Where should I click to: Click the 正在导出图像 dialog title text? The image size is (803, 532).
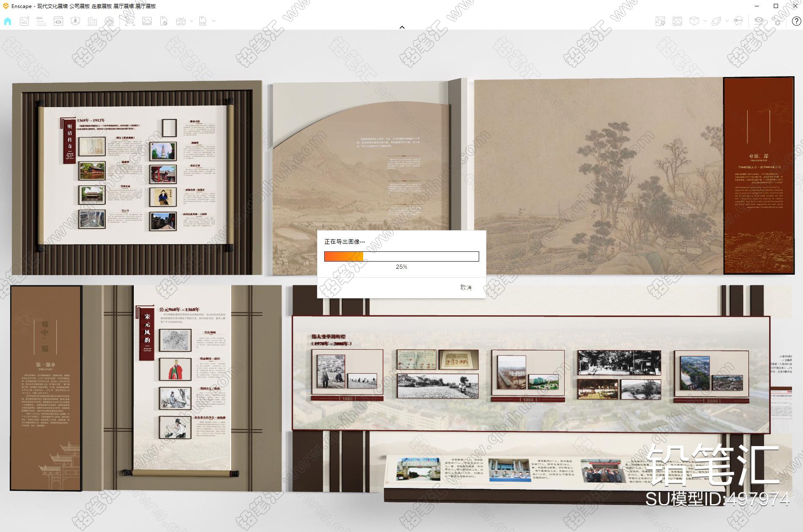(345, 242)
